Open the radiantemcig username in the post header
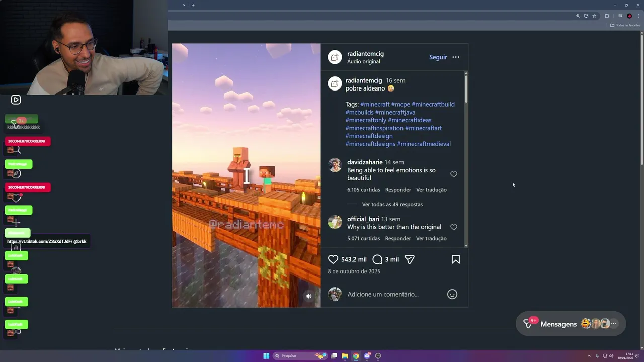Viewport: 644px width, 362px height. tap(365, 54)
